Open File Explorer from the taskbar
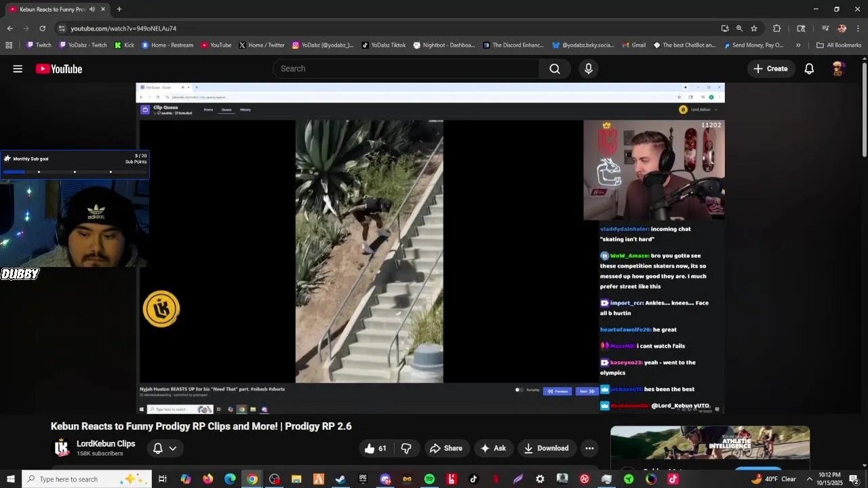Image resolution: width=868 pixels, height=488 pixels. [x=296, y=479]
